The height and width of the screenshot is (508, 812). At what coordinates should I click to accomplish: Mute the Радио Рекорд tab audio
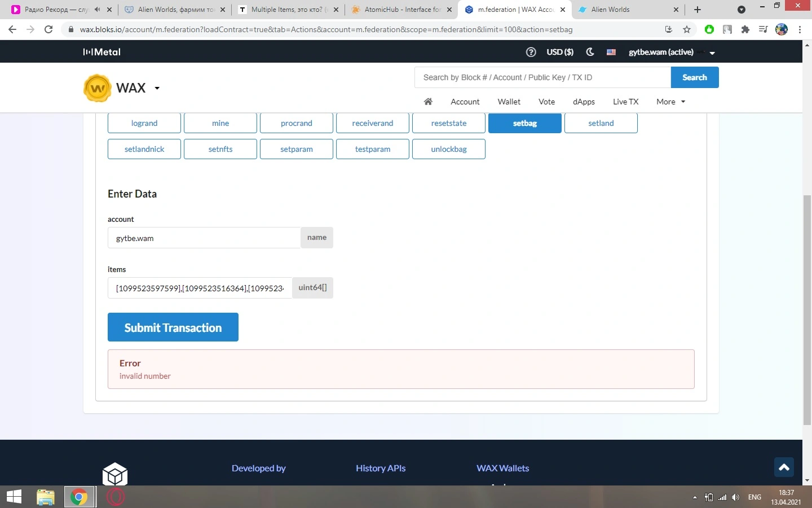coord(97,10)
